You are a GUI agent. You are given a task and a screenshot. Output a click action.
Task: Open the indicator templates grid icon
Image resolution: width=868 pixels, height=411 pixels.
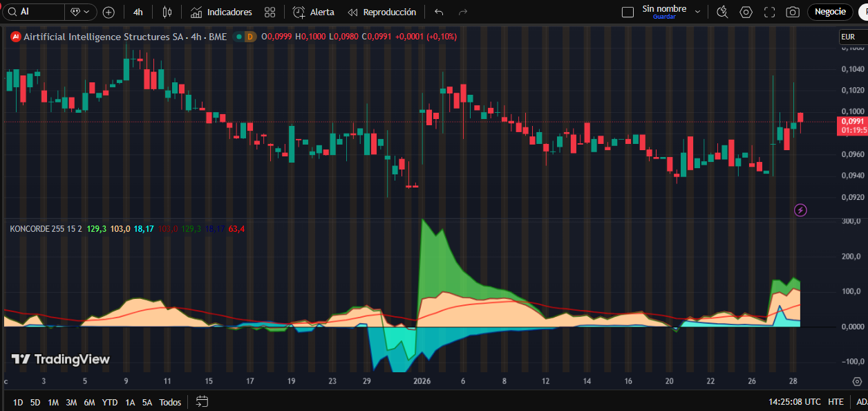[x=270, y=12]
